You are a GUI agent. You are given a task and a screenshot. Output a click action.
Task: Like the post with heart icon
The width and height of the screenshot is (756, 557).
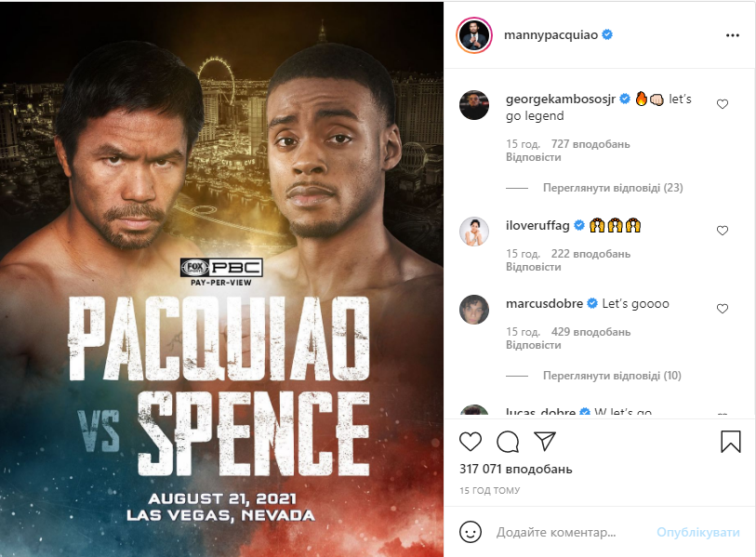[x=471, y=441]
